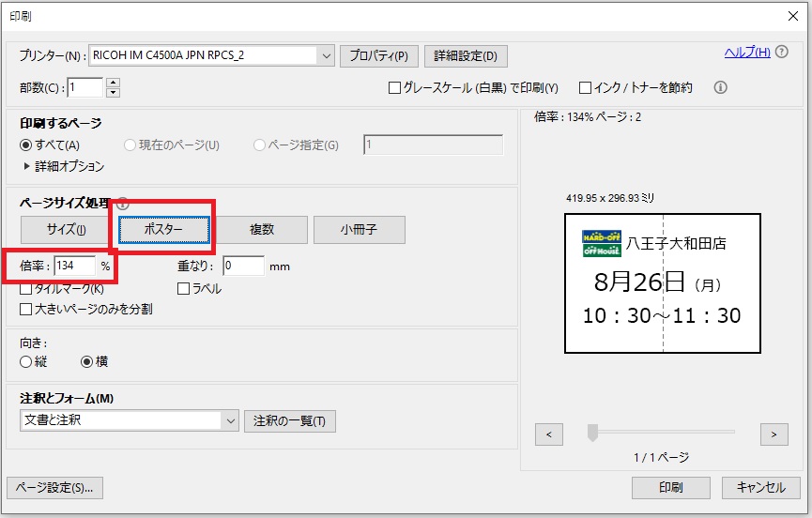Increase copies with the up spinner arrow

tap(113, 83)
